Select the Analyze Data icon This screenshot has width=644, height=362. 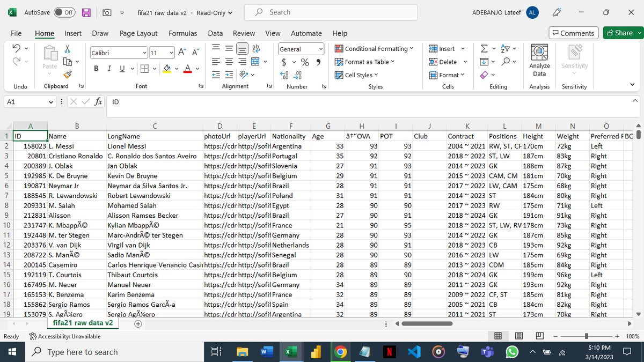pos(539,59)
